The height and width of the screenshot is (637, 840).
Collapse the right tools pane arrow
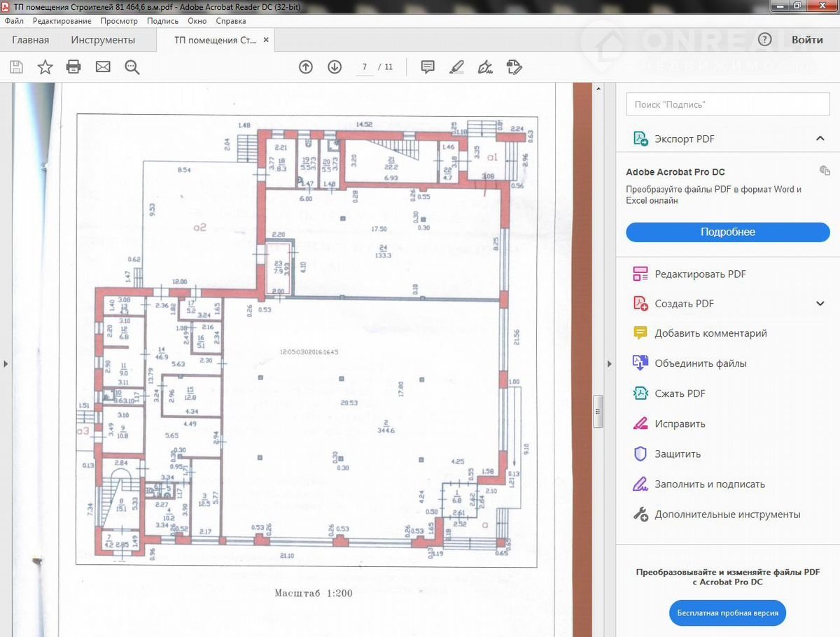[x=609, y=363]
